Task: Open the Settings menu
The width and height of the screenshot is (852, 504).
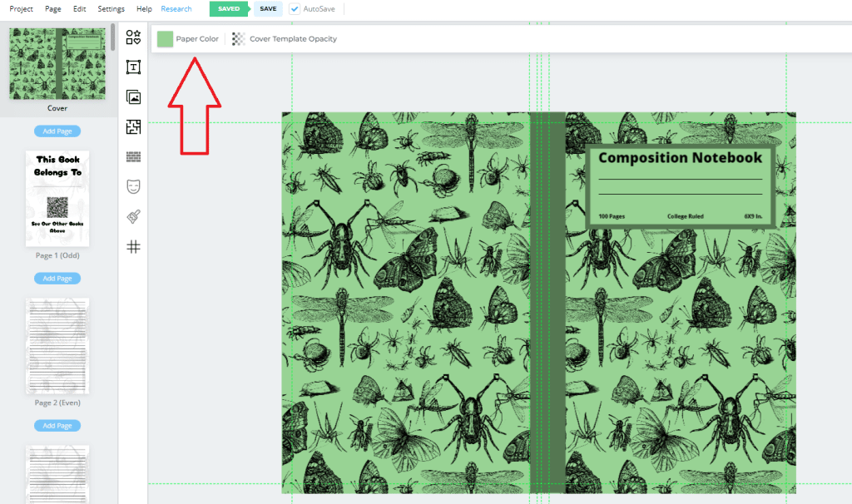Action: [111, 9]
